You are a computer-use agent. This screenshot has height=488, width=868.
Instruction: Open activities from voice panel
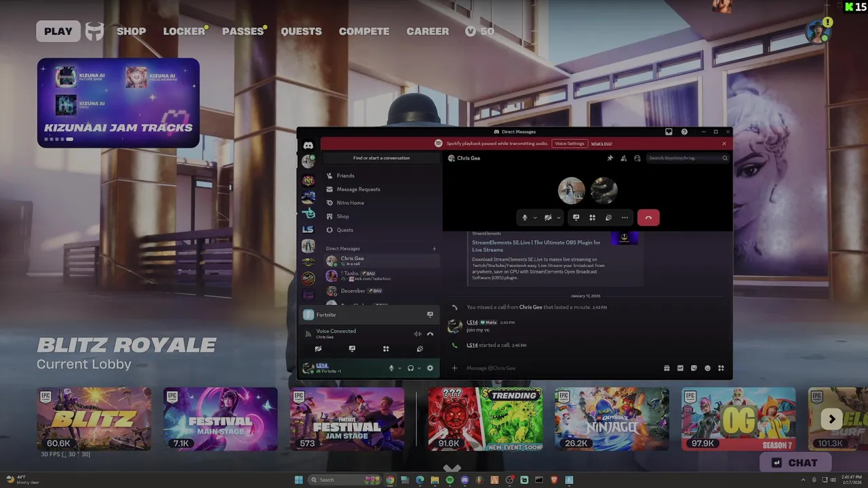point(386,349)
